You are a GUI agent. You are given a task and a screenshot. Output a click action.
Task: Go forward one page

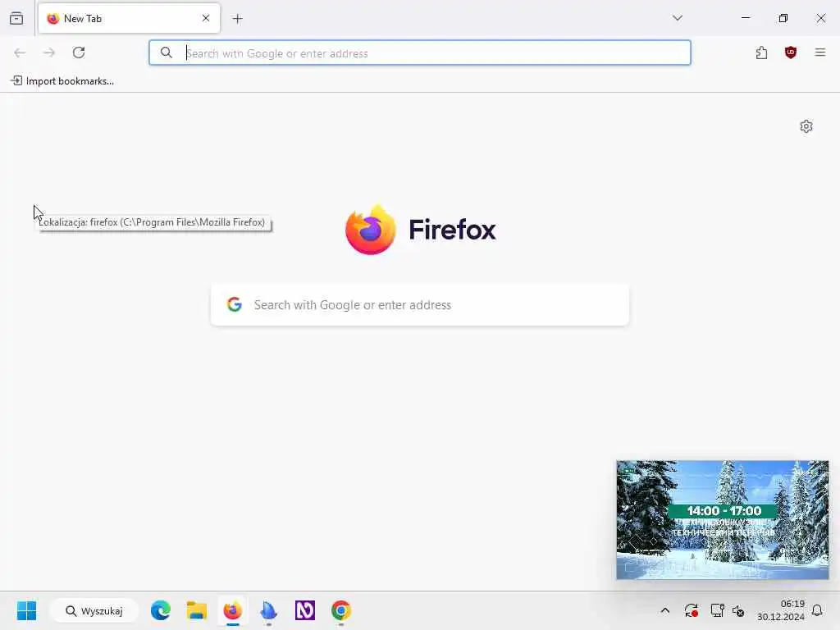tap(49, 52)
